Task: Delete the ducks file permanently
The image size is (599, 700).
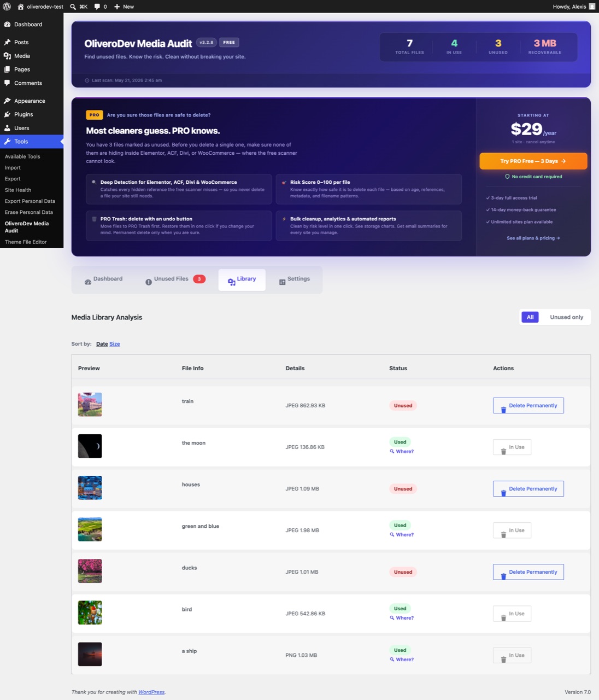Action: 528,572
